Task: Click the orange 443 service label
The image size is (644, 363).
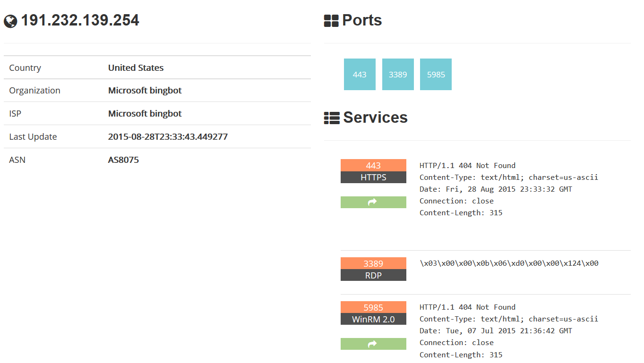Action: [373, 165]
